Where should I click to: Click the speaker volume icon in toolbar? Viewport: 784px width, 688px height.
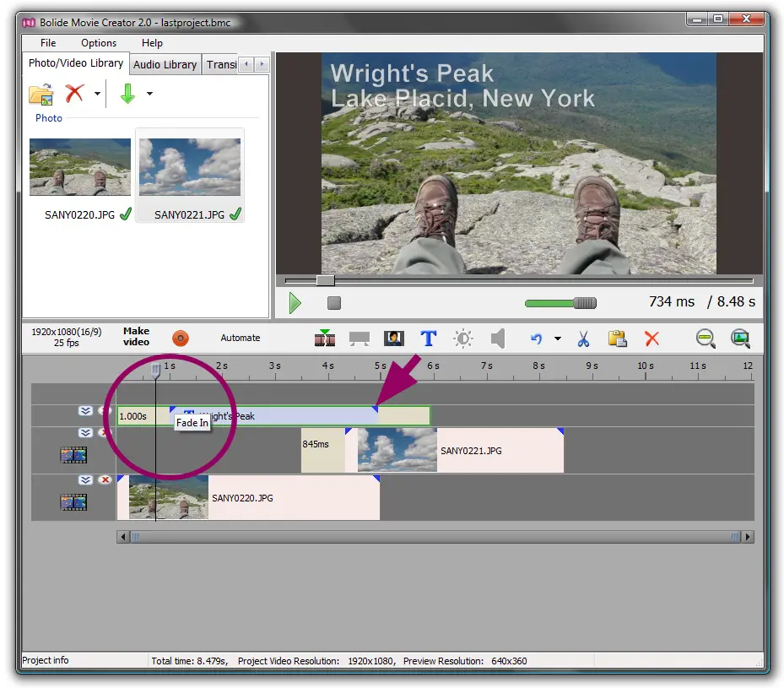click(498, 339)
